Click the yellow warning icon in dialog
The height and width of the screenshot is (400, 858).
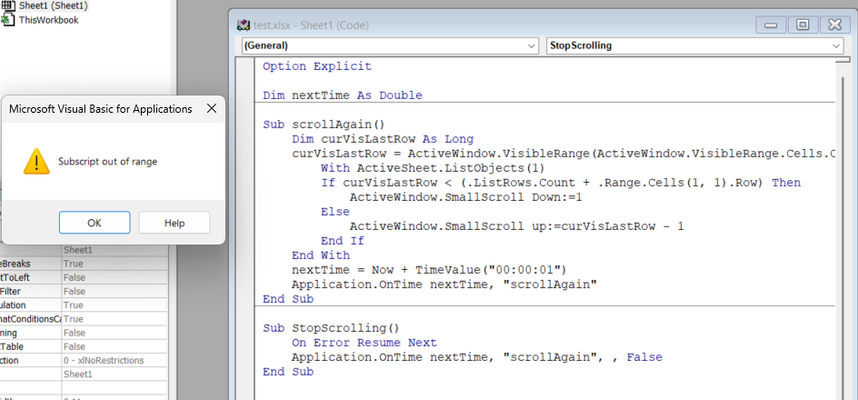point(36,161)
